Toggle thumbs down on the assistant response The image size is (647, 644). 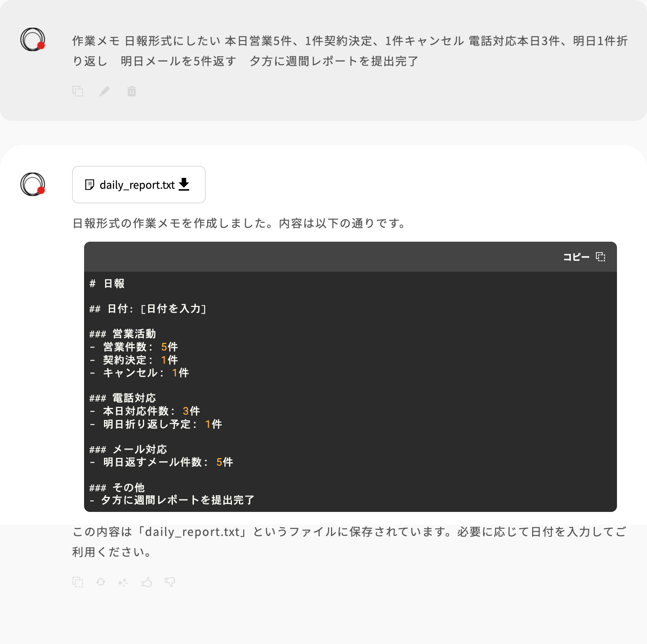[170, 582]
